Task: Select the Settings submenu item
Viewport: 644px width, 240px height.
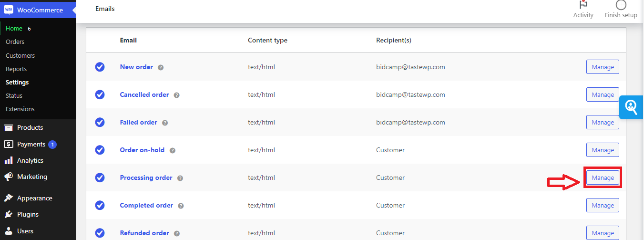Action: point(17,83)
